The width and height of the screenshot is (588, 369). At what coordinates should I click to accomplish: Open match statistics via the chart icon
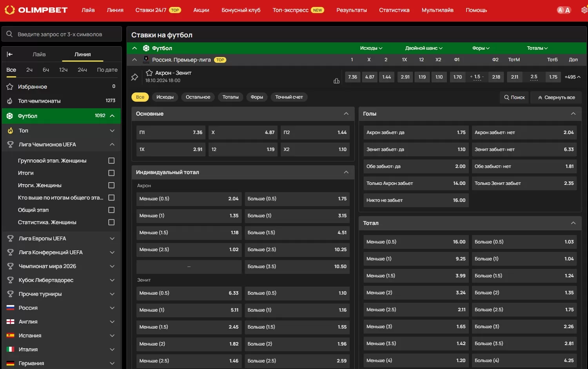pyautogui.click(x=336, y=80)
